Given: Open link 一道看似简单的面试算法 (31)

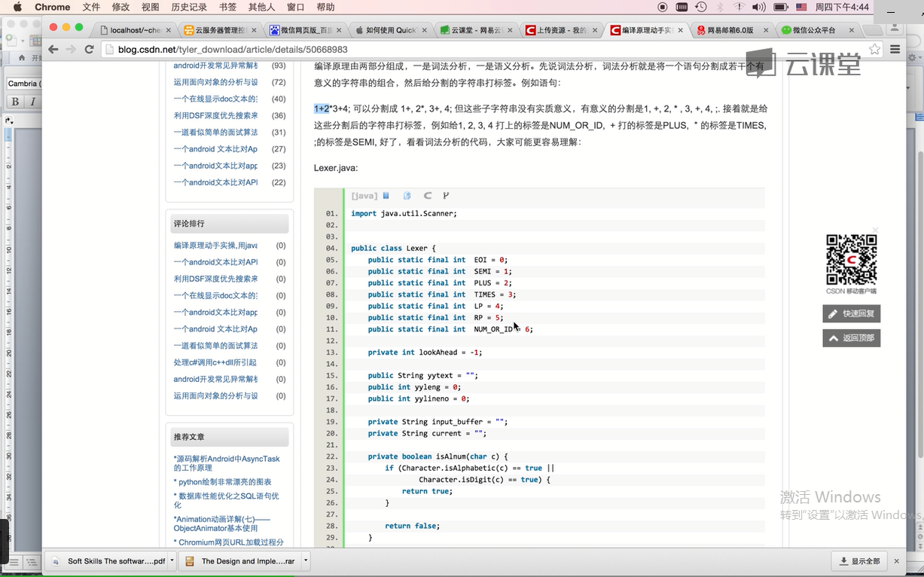Looking at the screenshot, I should click(x=215, y=132).
